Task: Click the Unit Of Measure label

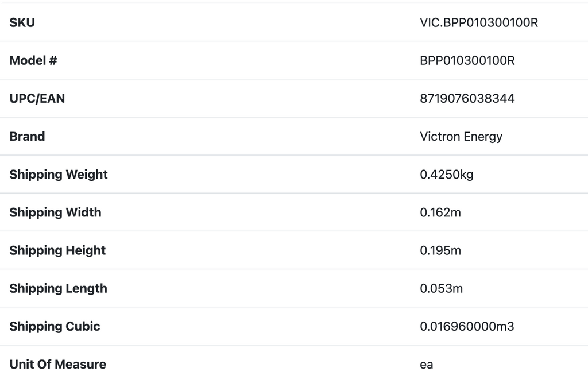Action: [57, 364]
